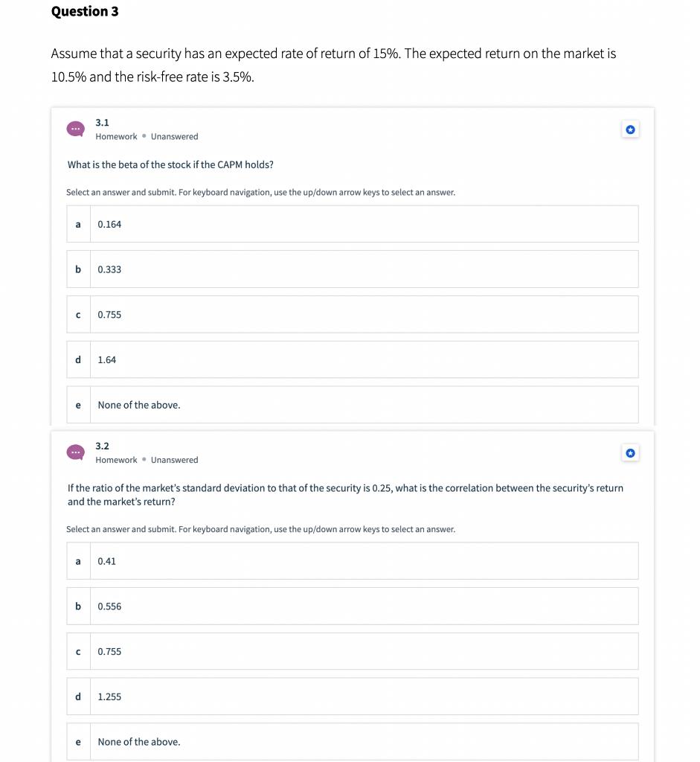Screen dimensions: 700x762
Task: Select None of the above in question 3.2
Action: (x=351, y=741)
